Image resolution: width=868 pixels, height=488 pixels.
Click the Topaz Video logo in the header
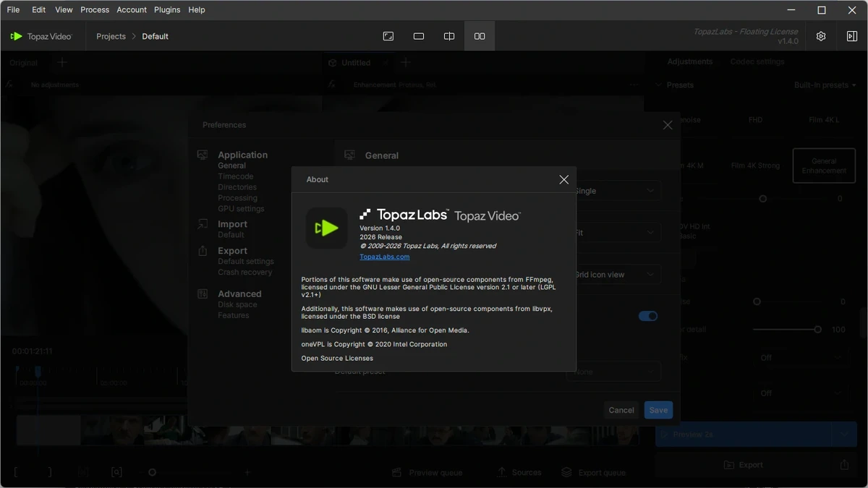[x=41, y=36]
